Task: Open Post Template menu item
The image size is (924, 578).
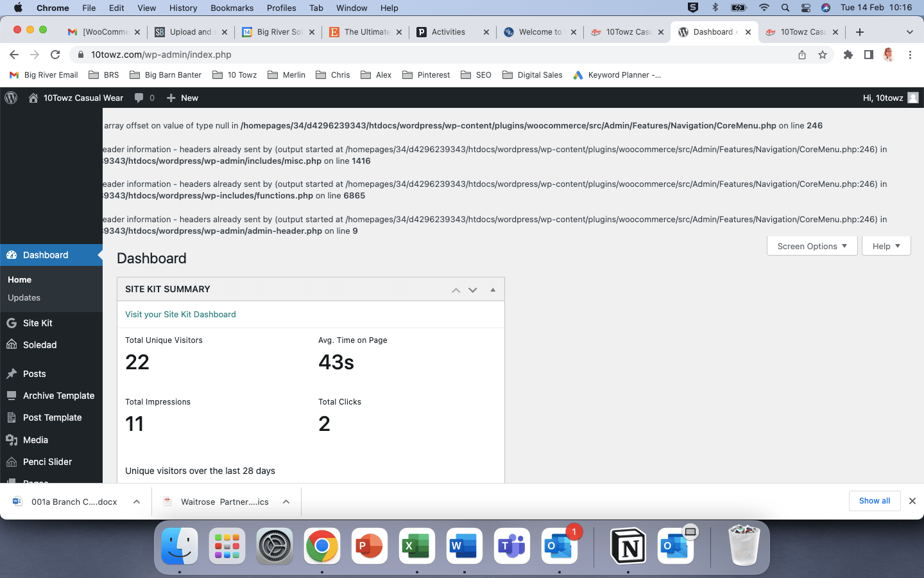Action: tap(51, 417)
